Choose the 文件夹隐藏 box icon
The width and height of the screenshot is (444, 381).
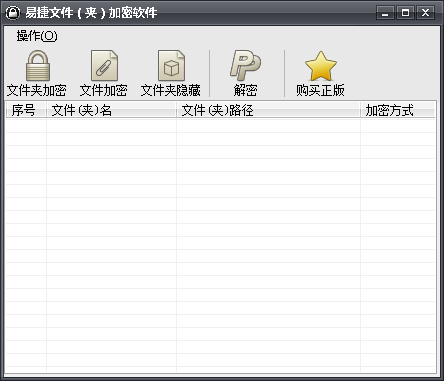[171, 66]
